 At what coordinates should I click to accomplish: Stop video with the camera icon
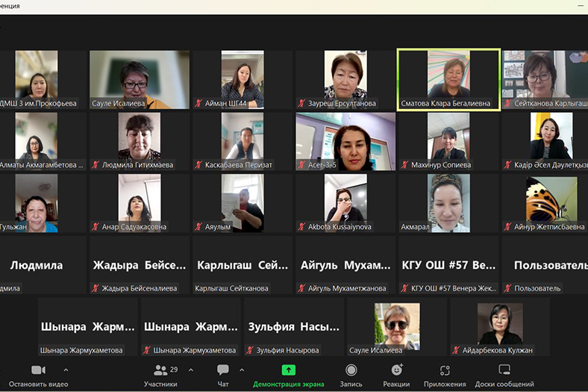pyautogui.click(x=38, y=371)
